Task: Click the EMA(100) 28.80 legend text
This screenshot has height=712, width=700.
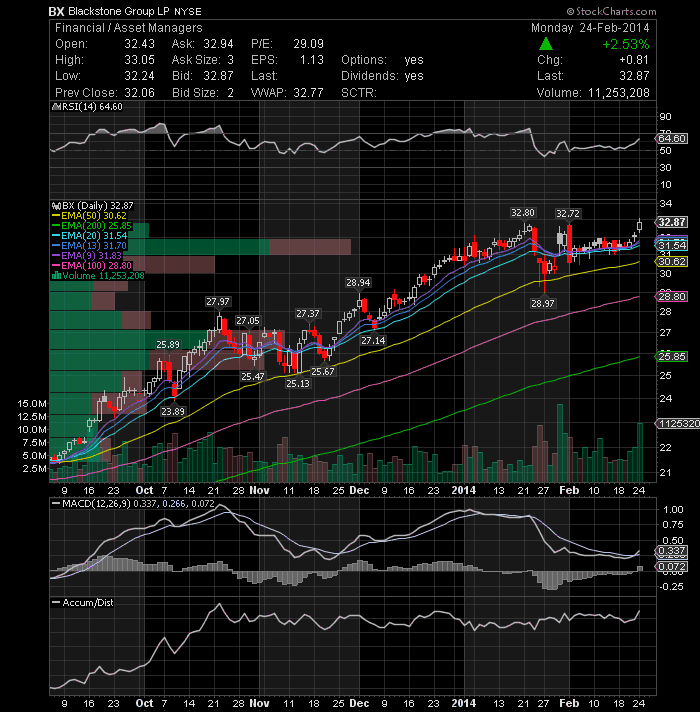Action: tap(96, 266)
